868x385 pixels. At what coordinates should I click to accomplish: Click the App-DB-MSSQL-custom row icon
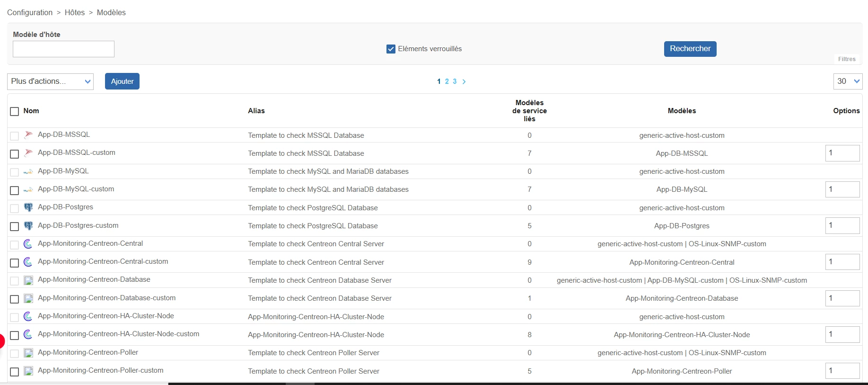click(28, 152)
